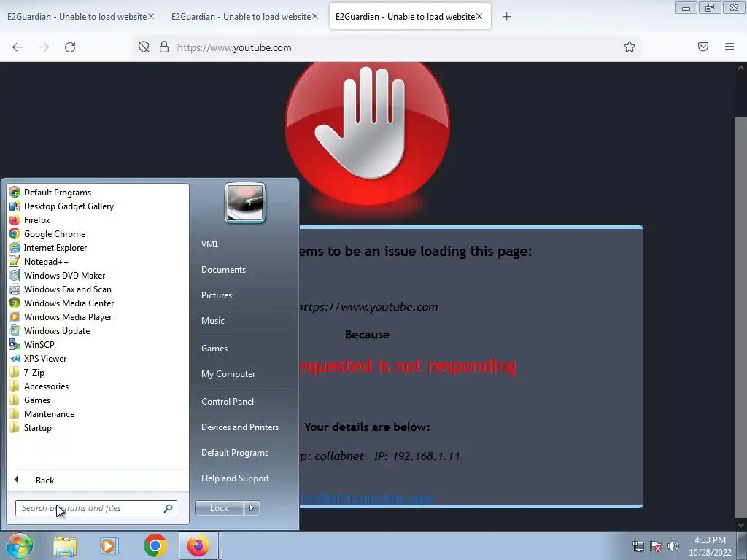Open Media Player taskbar icon
This screenshot has height=560, width=747.
[x=109, y=546]
